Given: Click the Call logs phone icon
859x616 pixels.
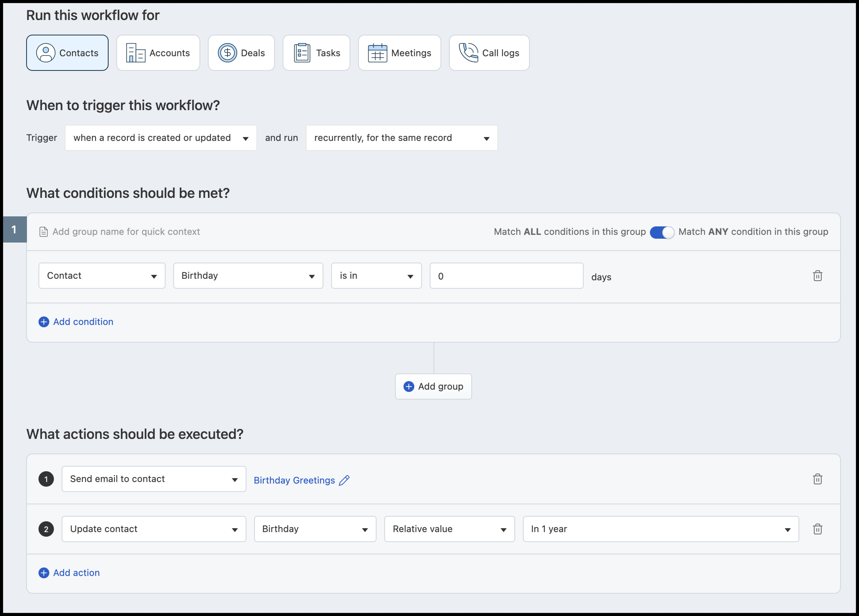Looking at the screenshot, I should [x=468, y=53].
